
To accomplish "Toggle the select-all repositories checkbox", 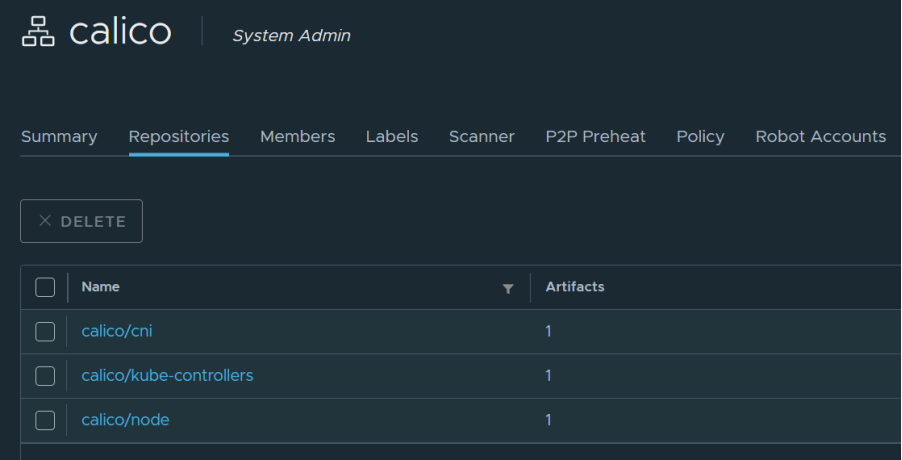I will [x=45, y=287].
